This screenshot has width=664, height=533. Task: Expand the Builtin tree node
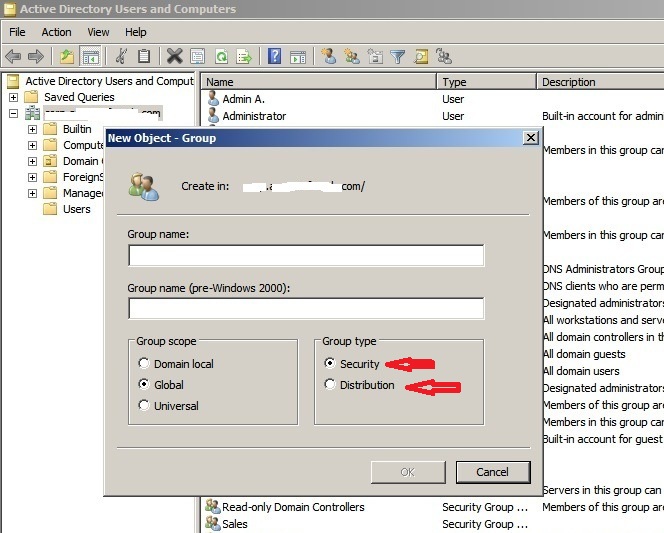32,129
